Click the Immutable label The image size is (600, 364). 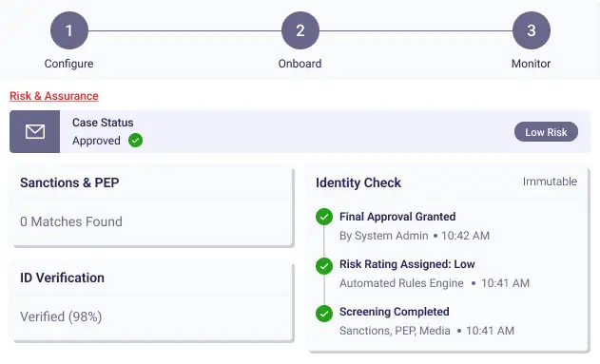click(x=550, y=182)
